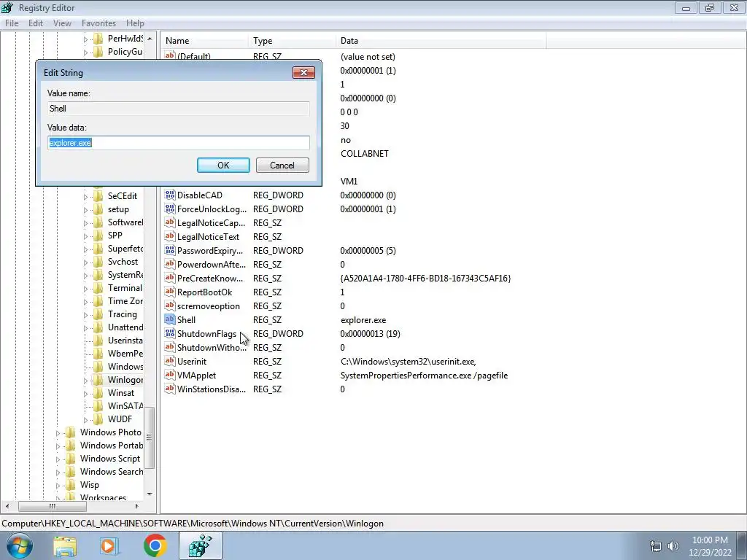
Task: Click the tree horizontal scrollbar thumb
Action: click(x=53, y=506)
